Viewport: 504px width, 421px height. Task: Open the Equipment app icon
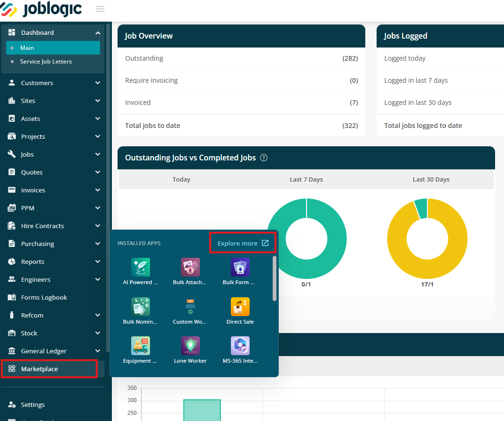click(x=141, y=346)
